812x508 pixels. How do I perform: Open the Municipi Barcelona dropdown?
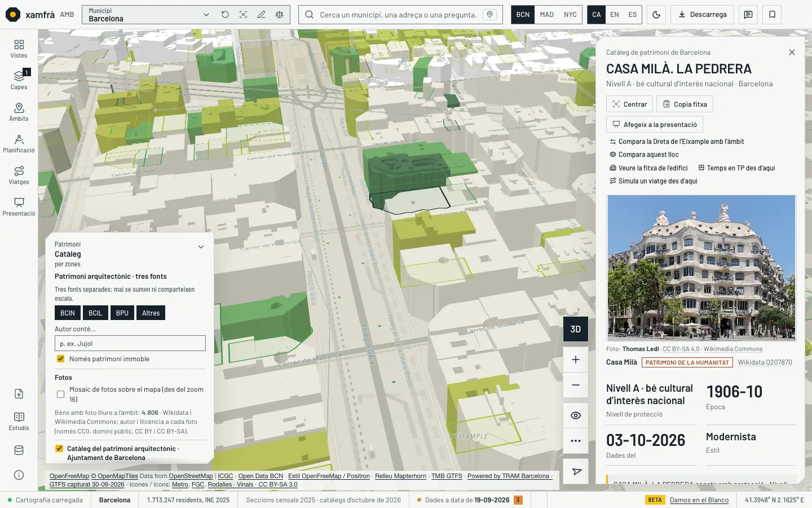(149, 15)
